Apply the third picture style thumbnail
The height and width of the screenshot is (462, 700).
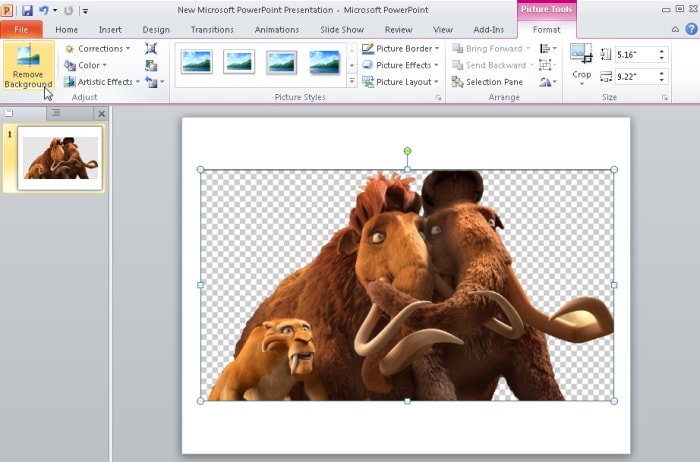pos(281,62)
